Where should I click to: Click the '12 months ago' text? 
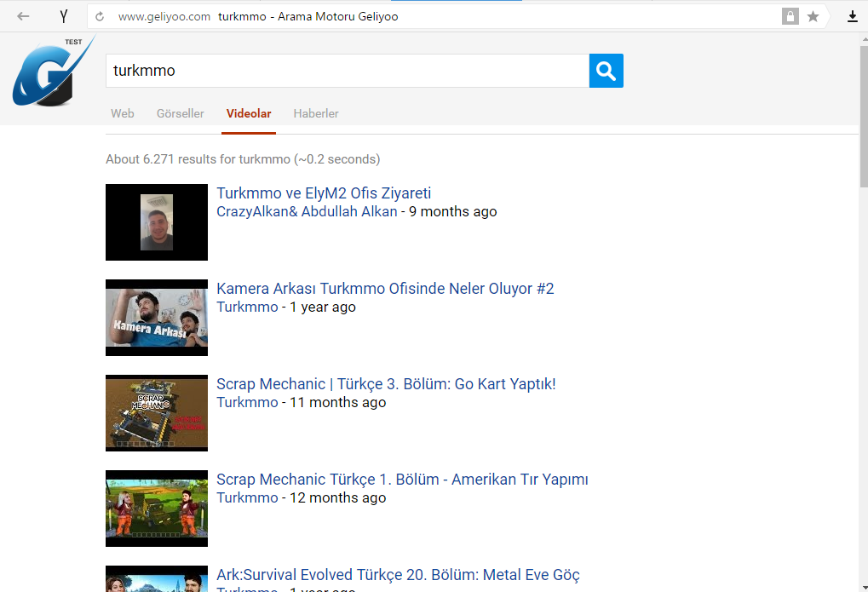[337, 497]
